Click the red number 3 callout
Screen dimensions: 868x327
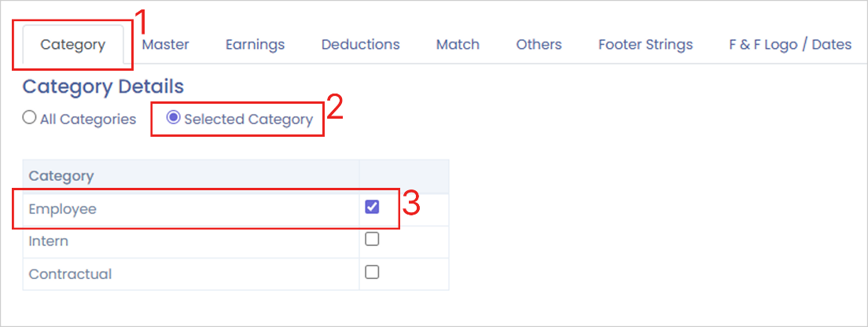411,203
